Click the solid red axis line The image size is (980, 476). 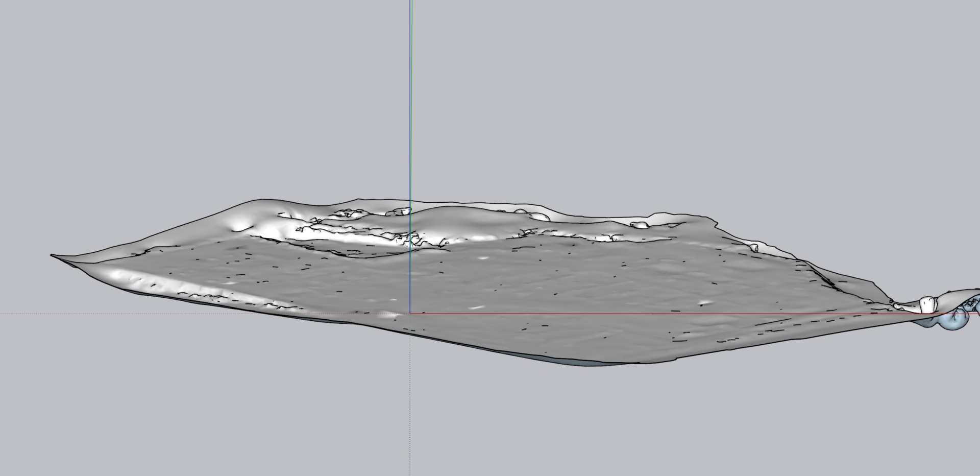click(x=694, y=313)
